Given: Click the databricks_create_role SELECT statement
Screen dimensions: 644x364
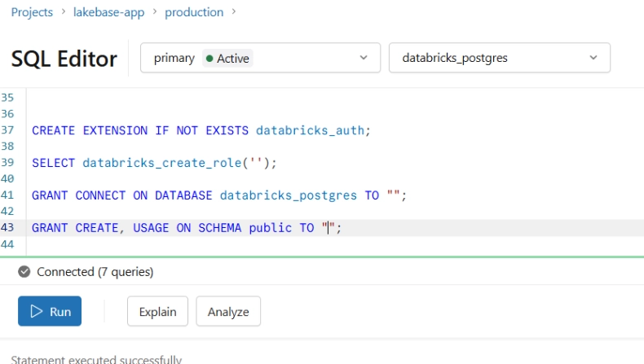Looking at the screenshot, I should click(154, 163).
